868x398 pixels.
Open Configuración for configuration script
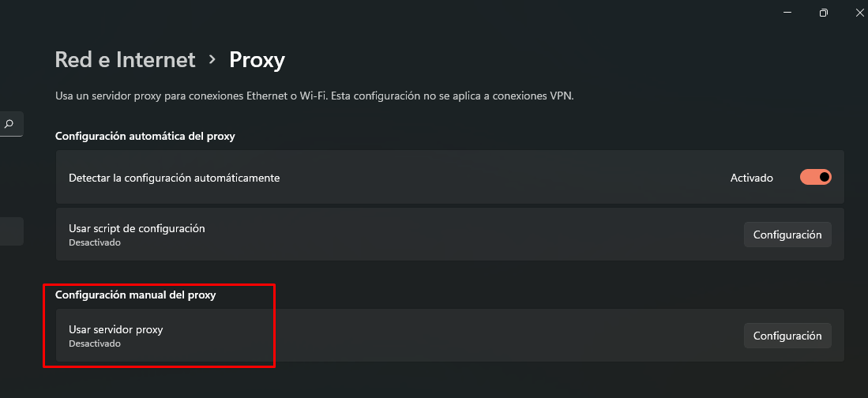[787, 235]
